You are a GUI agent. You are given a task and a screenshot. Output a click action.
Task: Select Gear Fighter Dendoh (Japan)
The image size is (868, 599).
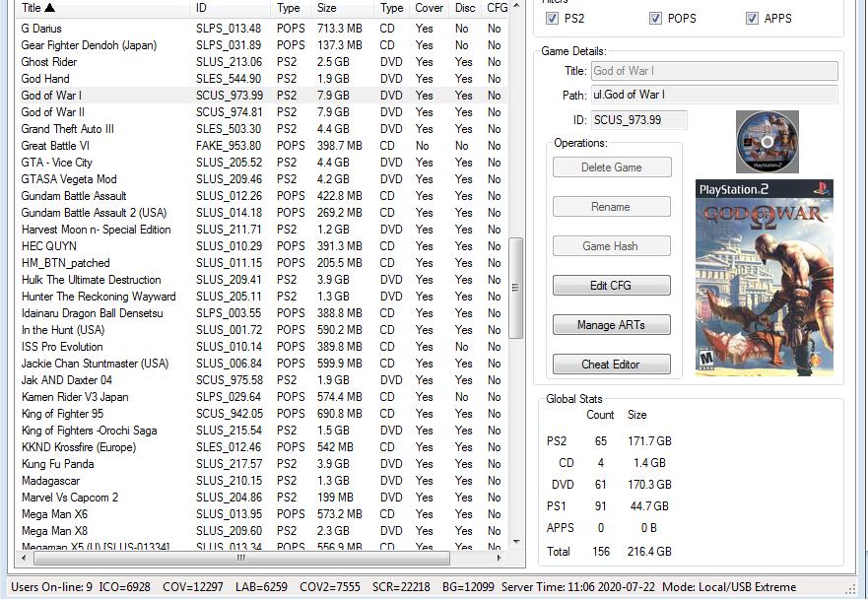tap(263, 45)
